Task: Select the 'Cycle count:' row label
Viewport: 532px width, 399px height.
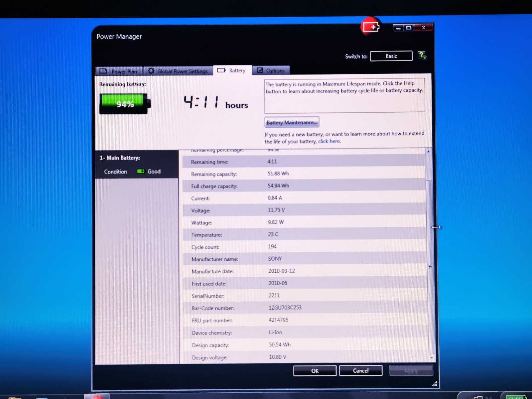Action: [x=205, y=247]
